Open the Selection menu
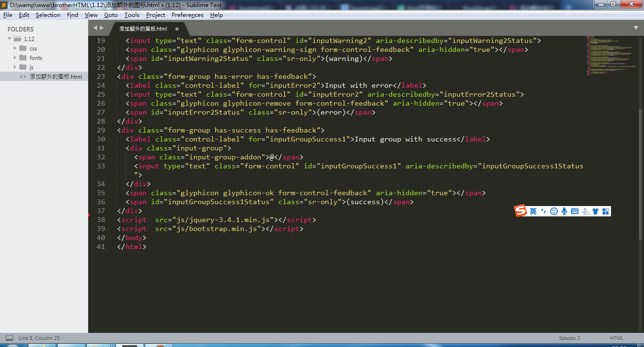The height and width of the screenshot is (347, 644). (x=48, y=15)
